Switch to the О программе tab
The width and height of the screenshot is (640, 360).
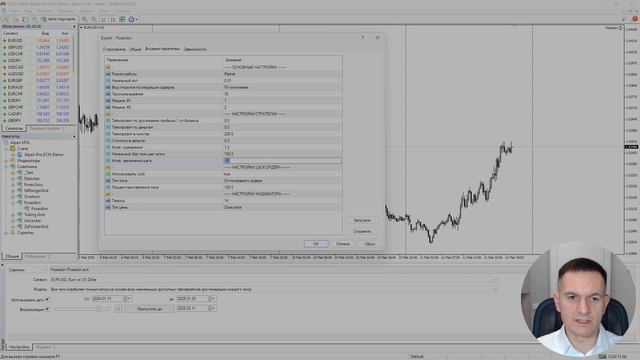114,49
